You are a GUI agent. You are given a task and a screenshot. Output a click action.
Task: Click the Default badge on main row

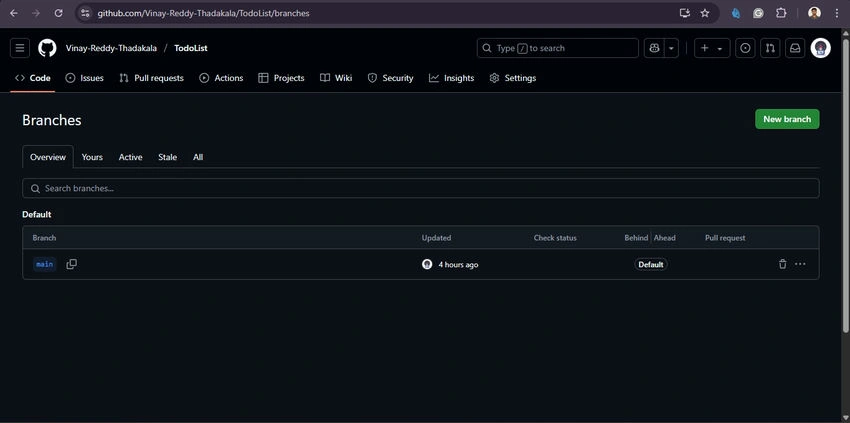point(651,265)
